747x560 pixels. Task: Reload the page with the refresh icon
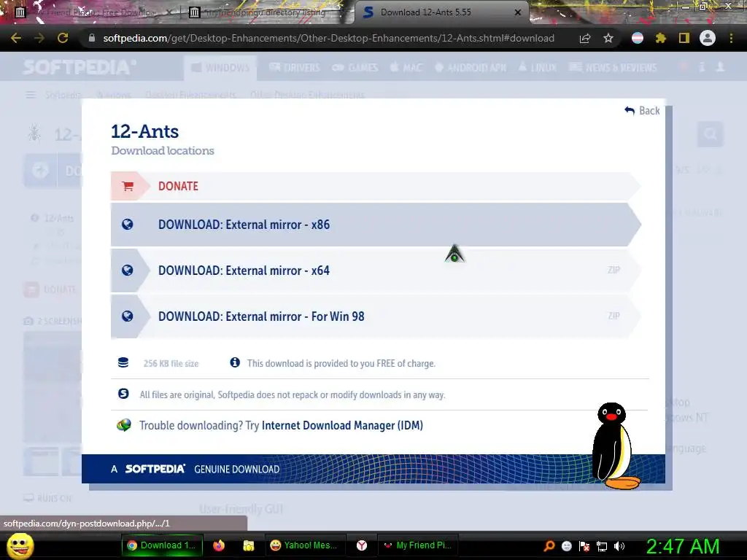pos(63,38)
